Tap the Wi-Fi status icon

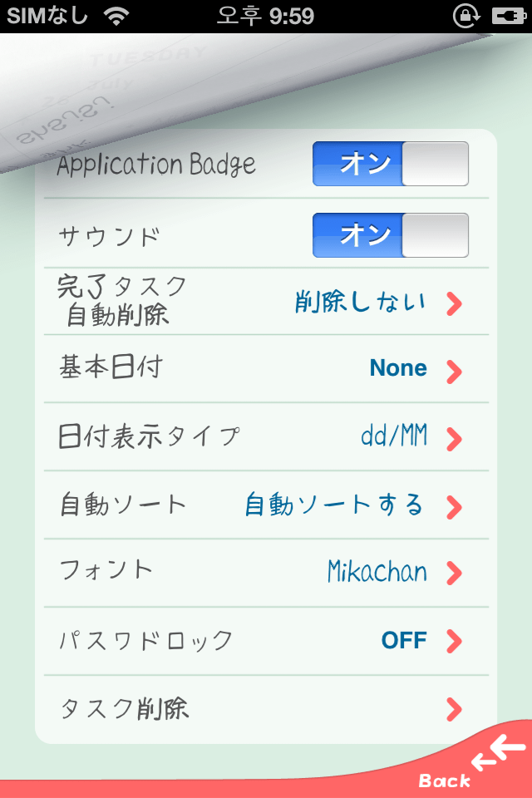tap(116, 17)
